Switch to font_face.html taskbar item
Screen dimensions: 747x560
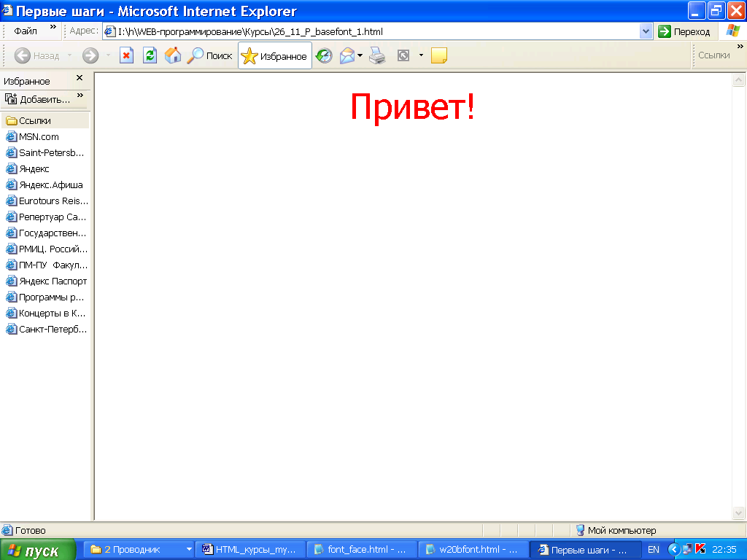pyautogui.click(x=363, y=550)
